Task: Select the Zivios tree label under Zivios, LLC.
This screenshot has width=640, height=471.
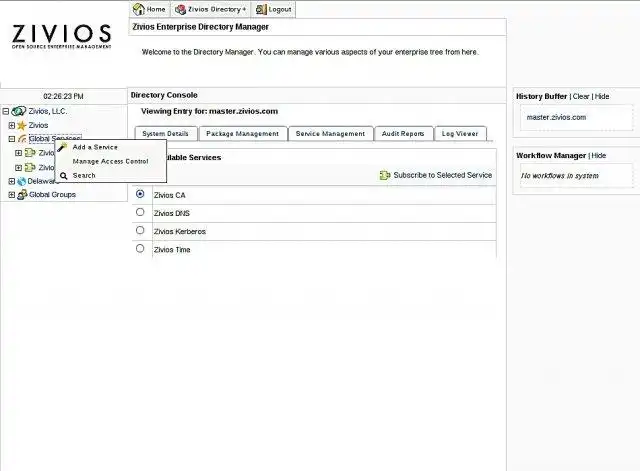Action: tap(38, 125)
